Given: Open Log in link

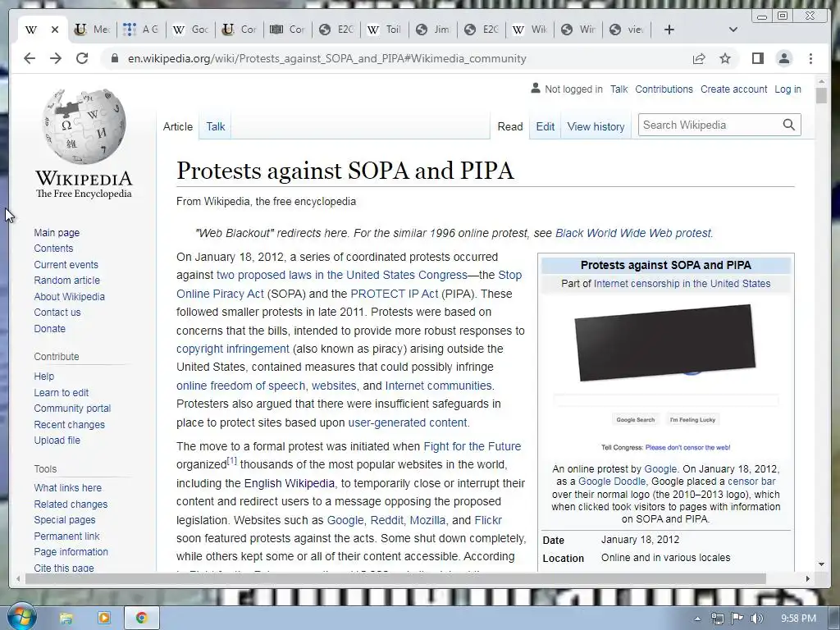Looking at the screenshot, I should [x=787, y=89].
